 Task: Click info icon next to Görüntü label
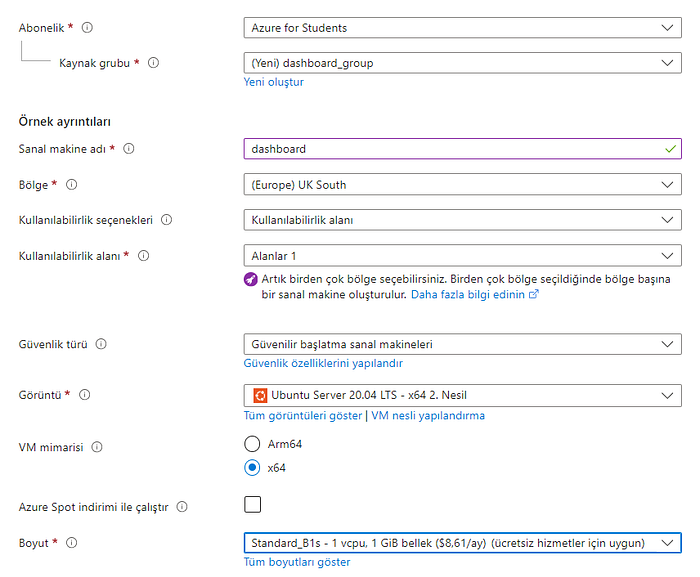(x=84, y=395)
